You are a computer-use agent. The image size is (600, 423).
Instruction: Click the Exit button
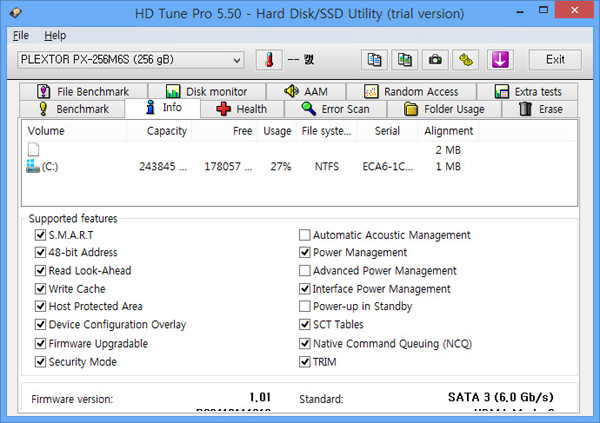point(555,60)
